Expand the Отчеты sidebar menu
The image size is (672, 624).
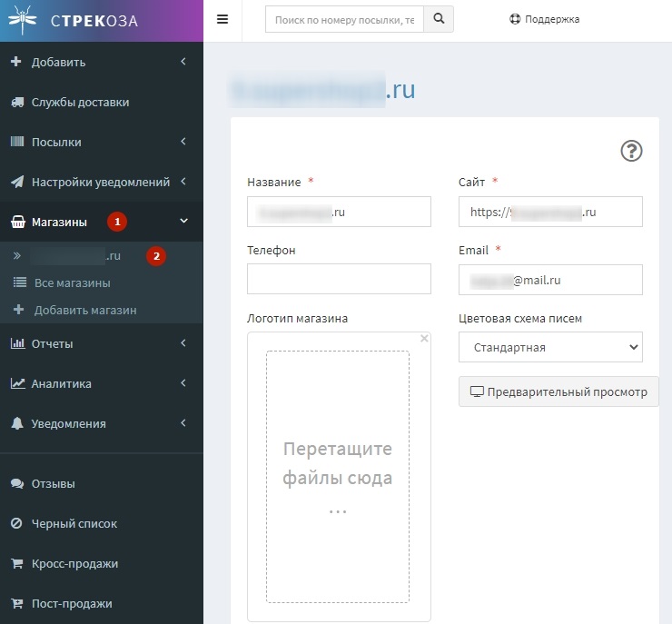pos(100,344)
